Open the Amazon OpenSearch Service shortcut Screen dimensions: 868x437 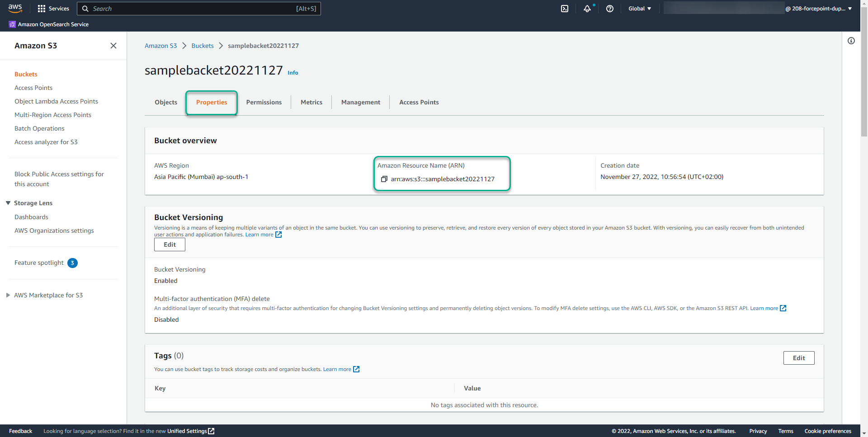[x=48, y=24]
